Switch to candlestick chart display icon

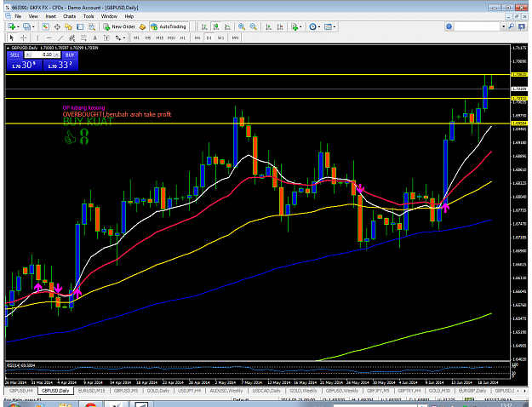point(216,26)
